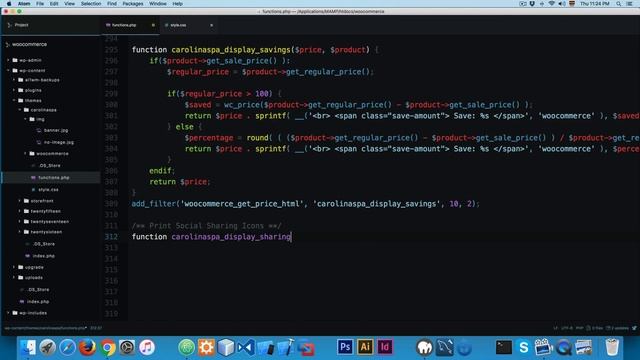This screenshot has height=360, width=640.
Task: Open the Edit menu
Action: point(54,4)
